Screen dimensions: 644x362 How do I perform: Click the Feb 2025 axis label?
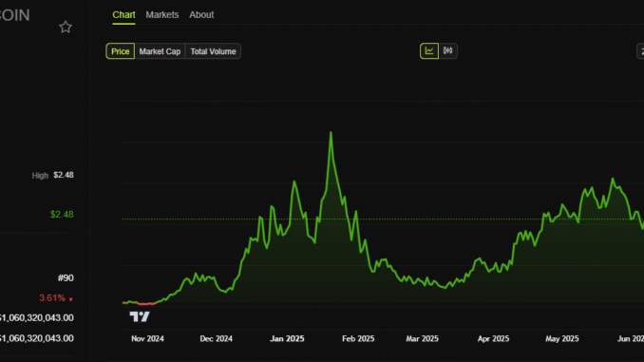tap(358, 338)
